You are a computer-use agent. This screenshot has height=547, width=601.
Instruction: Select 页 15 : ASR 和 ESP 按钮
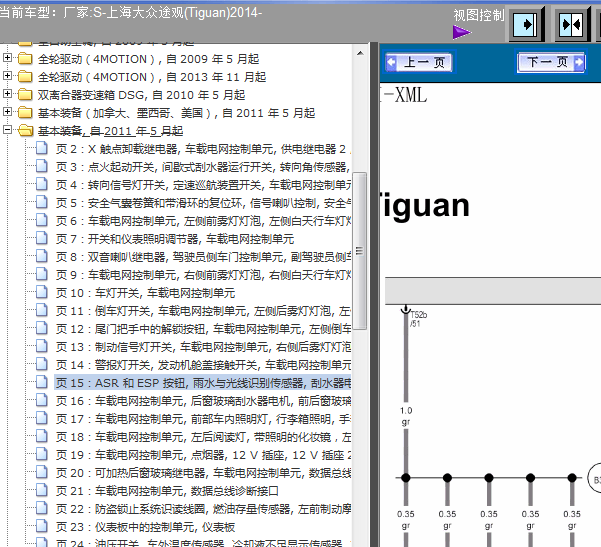click(203, 383)
